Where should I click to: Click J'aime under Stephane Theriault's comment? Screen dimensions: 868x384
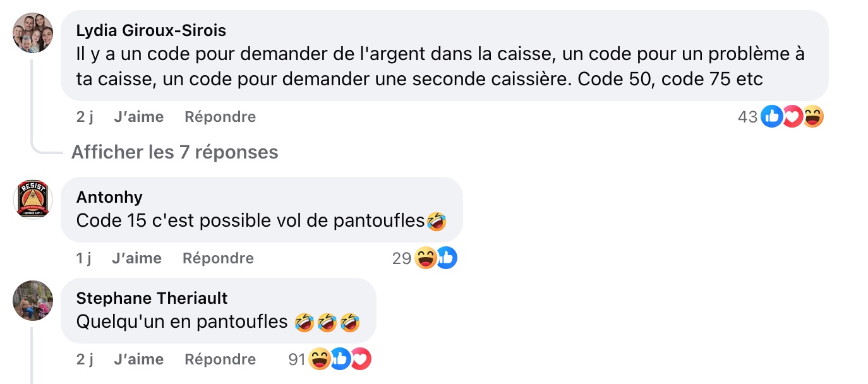[139, 359]
